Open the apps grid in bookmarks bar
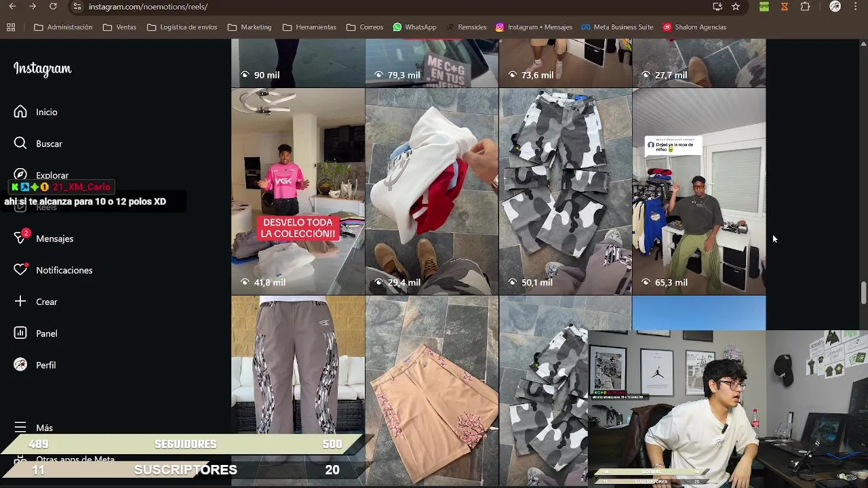This screenshot has width=868, height=488. (11, 27)
